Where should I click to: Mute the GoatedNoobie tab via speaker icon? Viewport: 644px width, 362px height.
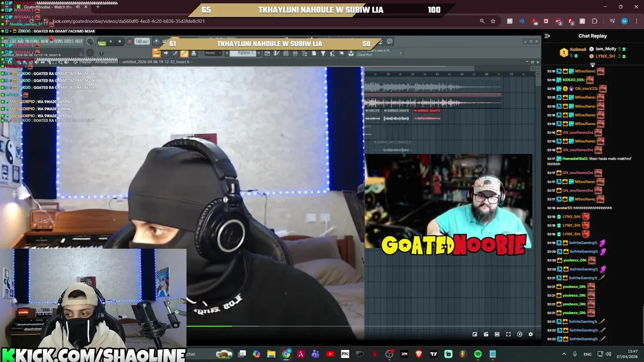[x=77, y=7]
